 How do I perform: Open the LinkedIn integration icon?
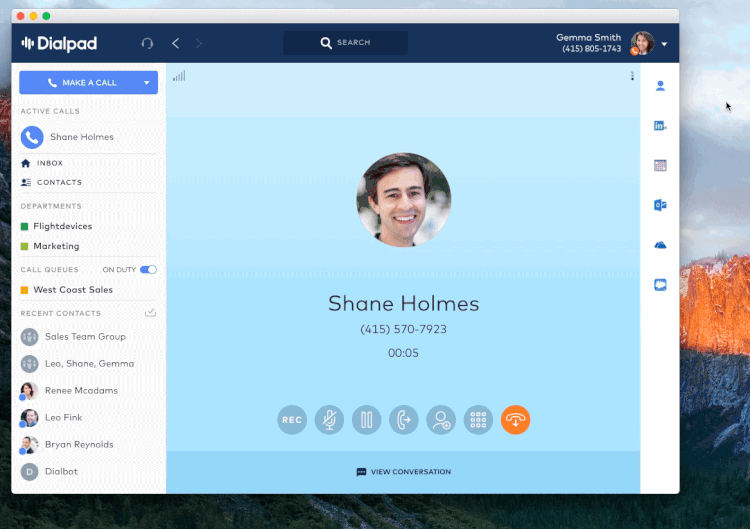[660, 126]
